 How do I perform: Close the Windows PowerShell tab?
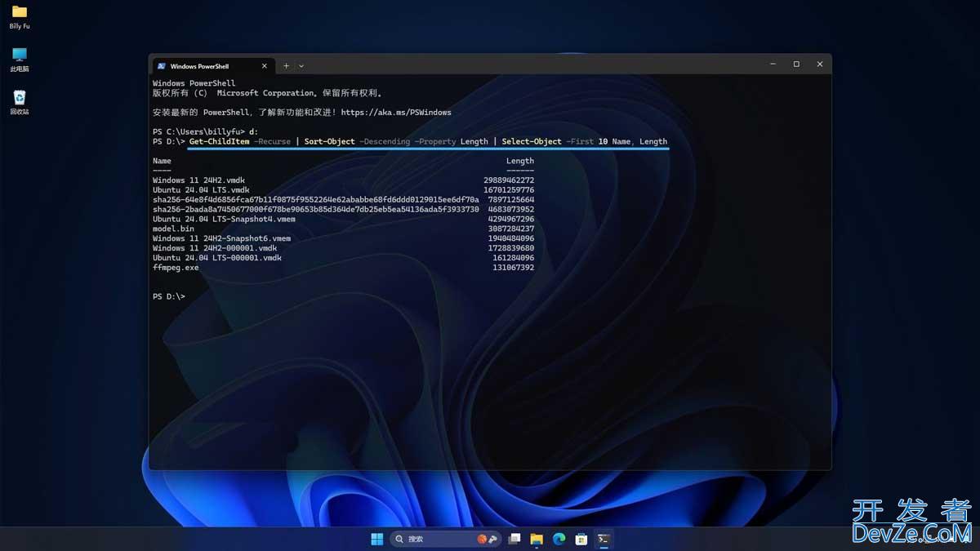coord(265,66)
